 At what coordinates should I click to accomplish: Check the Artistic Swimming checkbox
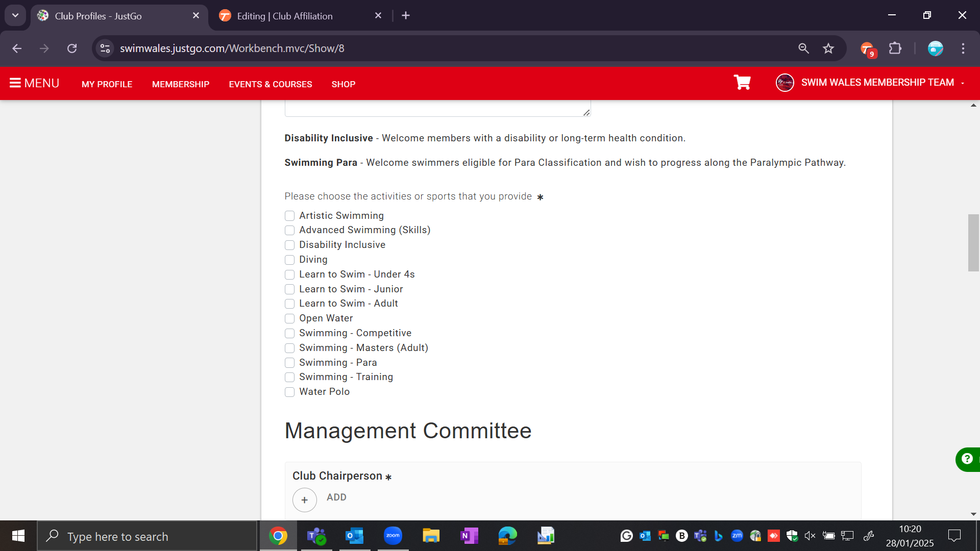pyautogui.click(x=289, y=216)
